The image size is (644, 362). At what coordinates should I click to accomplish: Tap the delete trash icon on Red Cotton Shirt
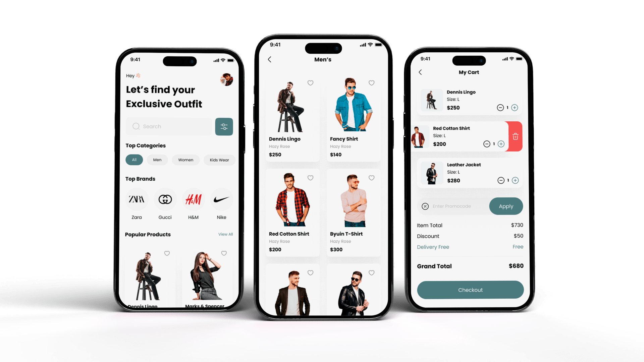(515, 136)
